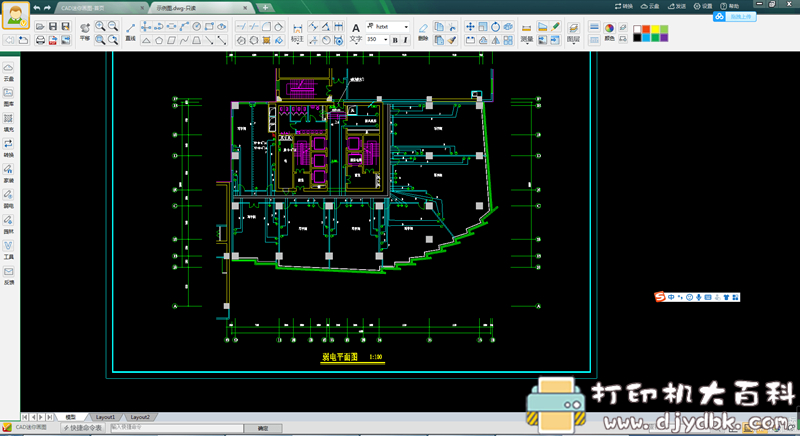Select the revision cloud tool
The width and height of the screenshot is (800, 436).
tap(222, 27)
